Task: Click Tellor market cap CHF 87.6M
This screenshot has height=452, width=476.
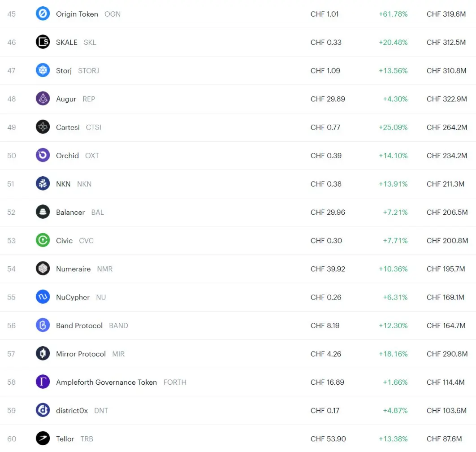Action: 444,439
